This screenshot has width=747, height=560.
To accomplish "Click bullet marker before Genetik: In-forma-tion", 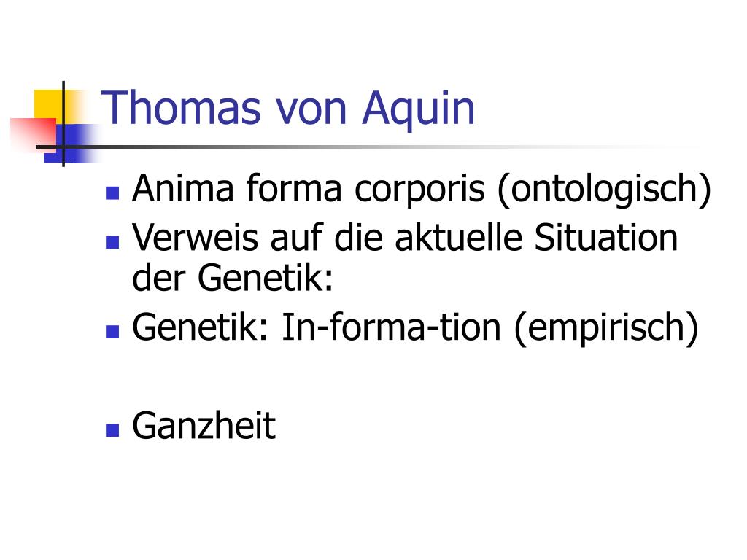I will pos(112,332).
